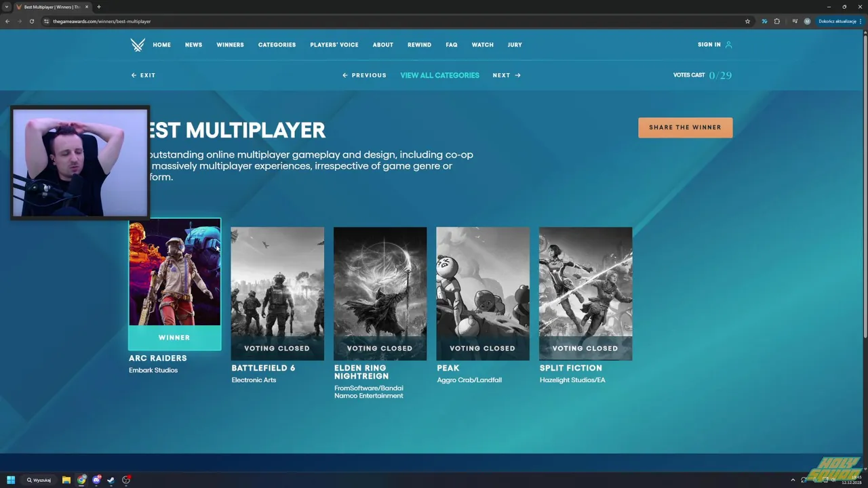Click The Game Awards logo icon
The image size is (868, 488).
click(x=138, y=45)
